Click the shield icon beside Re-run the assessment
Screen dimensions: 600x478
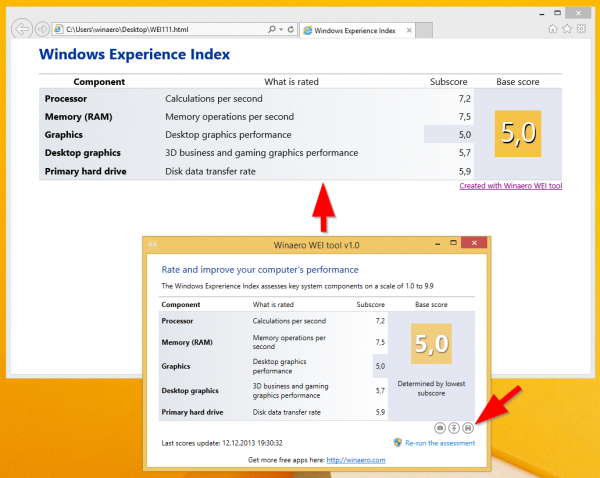[x=398, y=443]
